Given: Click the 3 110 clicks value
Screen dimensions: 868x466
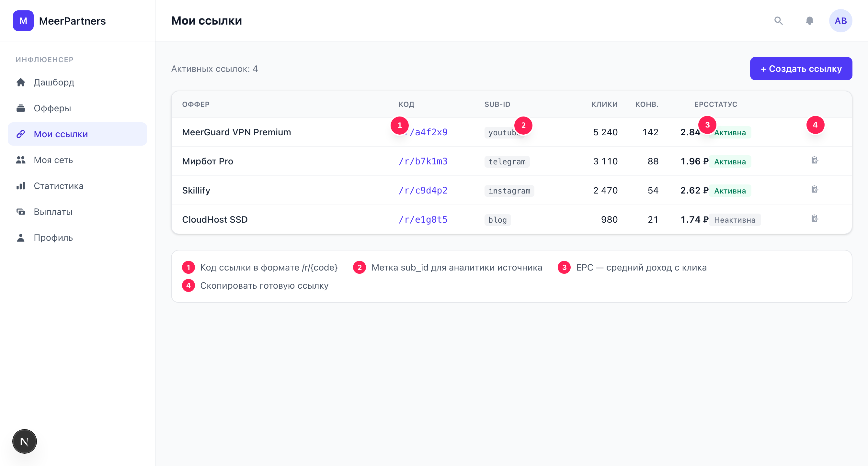Looking at the screenshot, I should tap(605, 161).
